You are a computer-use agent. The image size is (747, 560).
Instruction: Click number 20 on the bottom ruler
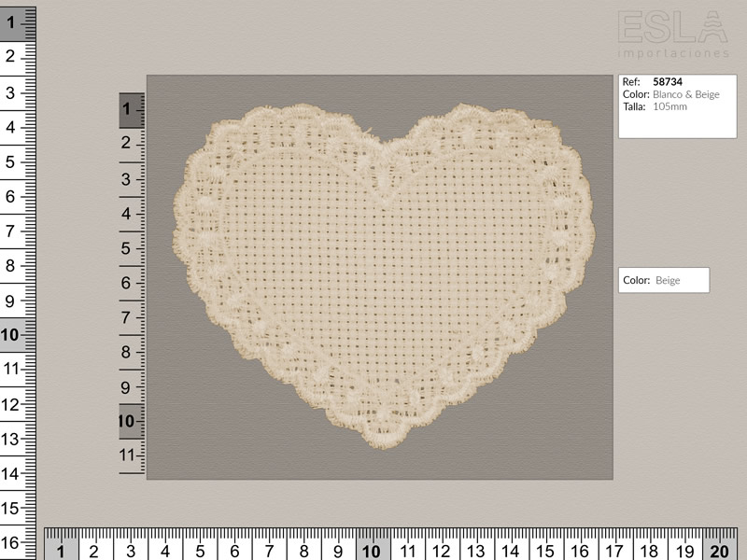(719, 552)
